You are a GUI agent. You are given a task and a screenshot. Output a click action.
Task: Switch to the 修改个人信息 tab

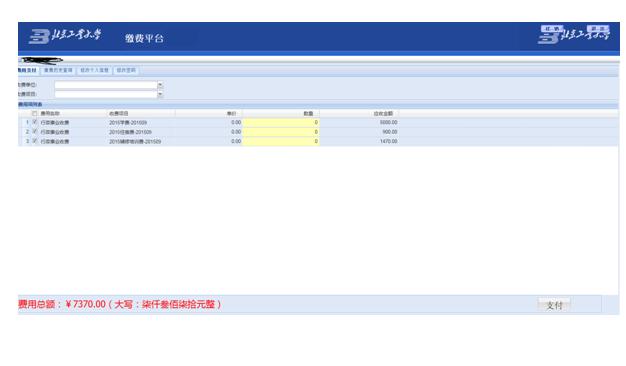(94, 70)
